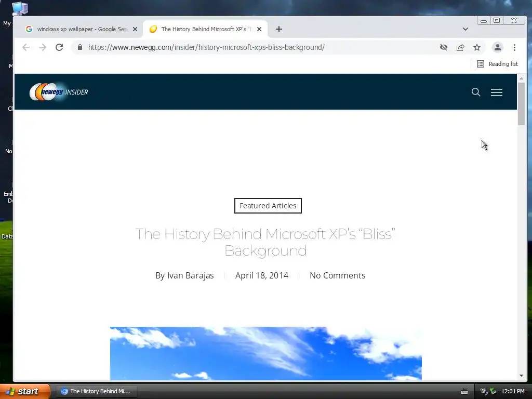
Task: Click the April 18, 2014 date
Action: click(x=262, y=275)
